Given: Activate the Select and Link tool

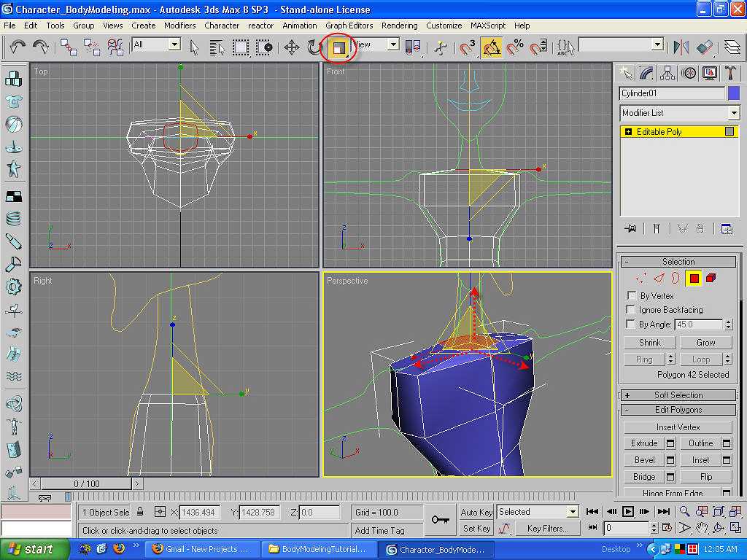Looking at the screenshot, I should point(69,47).
